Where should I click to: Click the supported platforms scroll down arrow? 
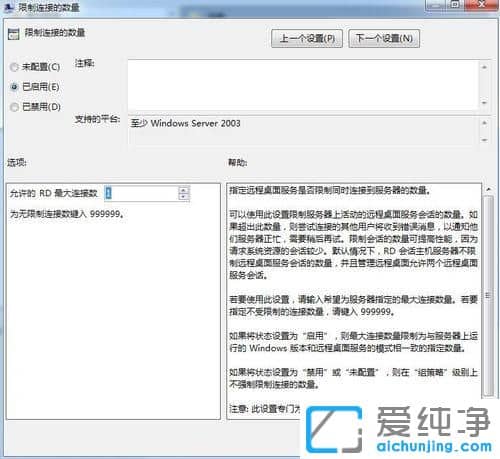tap(485, 140)
